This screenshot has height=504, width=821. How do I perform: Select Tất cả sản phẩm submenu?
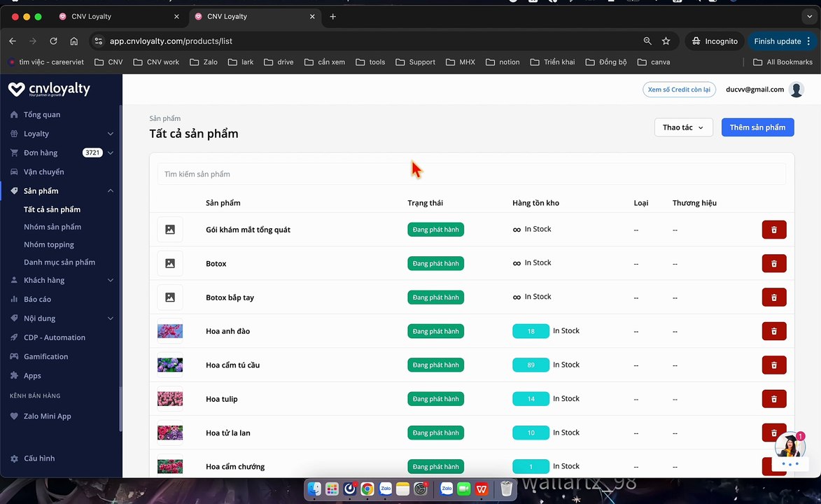52,209
